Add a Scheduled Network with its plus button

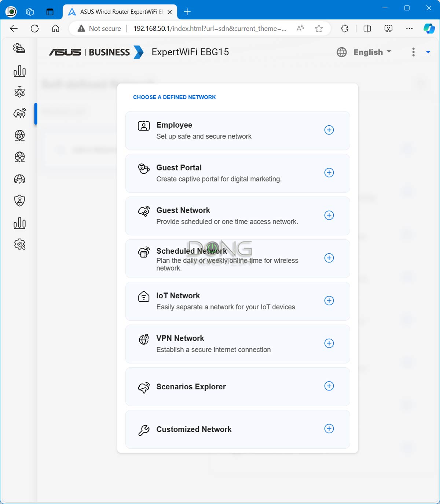click(x=329, y=258)
